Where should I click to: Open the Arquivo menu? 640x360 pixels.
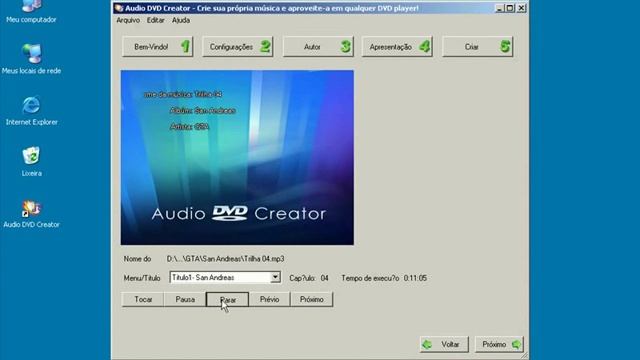click(x=128, y=20)
